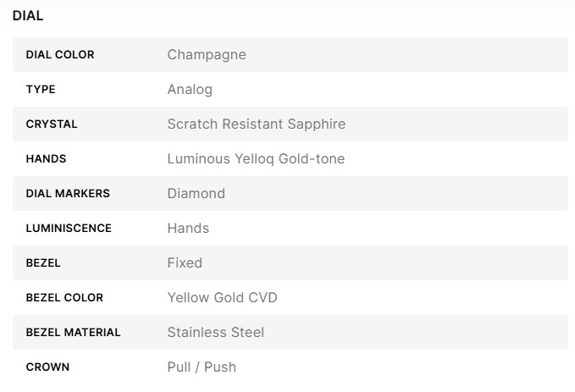Click the Diamond dial markers value
575x392 pixels.
pyautogui.click(x=196, y=194)
